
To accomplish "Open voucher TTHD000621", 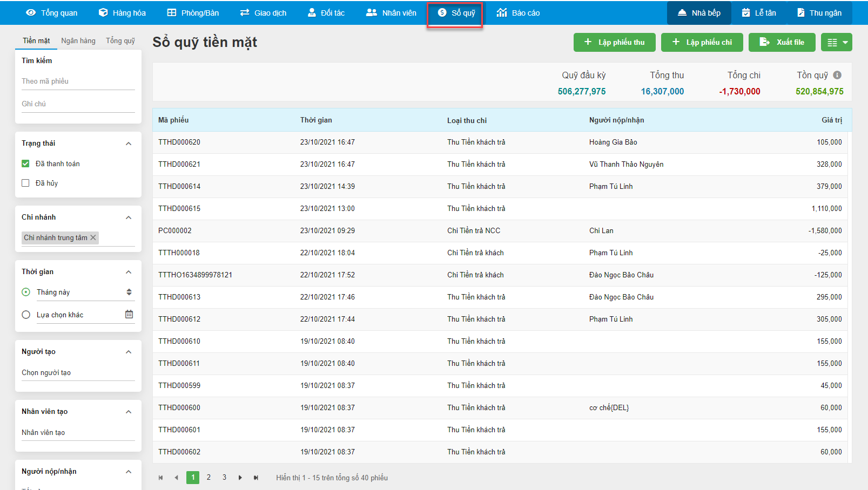I will 179,164.
